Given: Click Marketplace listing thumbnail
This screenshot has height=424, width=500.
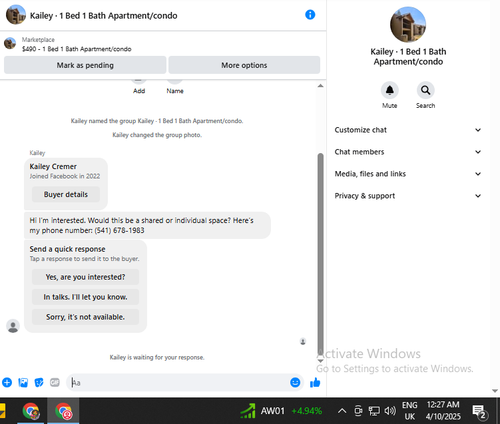Looking at the screenshot, I should pyautogui.click(x=10, y=43).
